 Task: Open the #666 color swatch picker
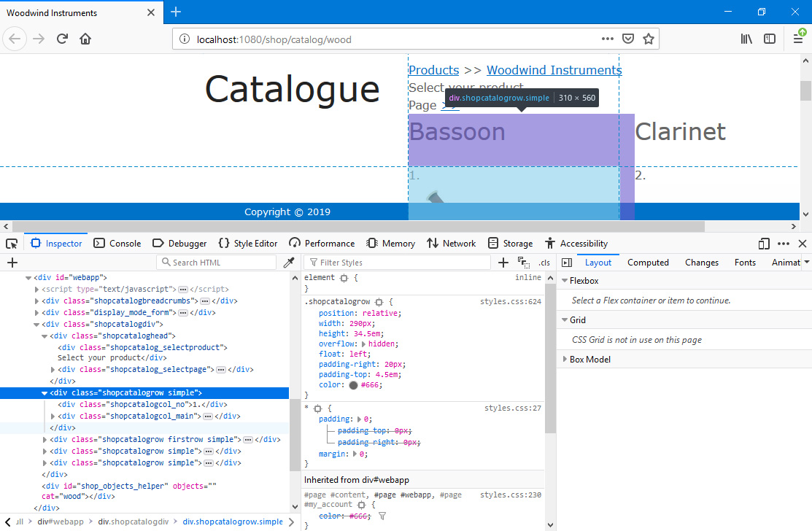point(354,386)
